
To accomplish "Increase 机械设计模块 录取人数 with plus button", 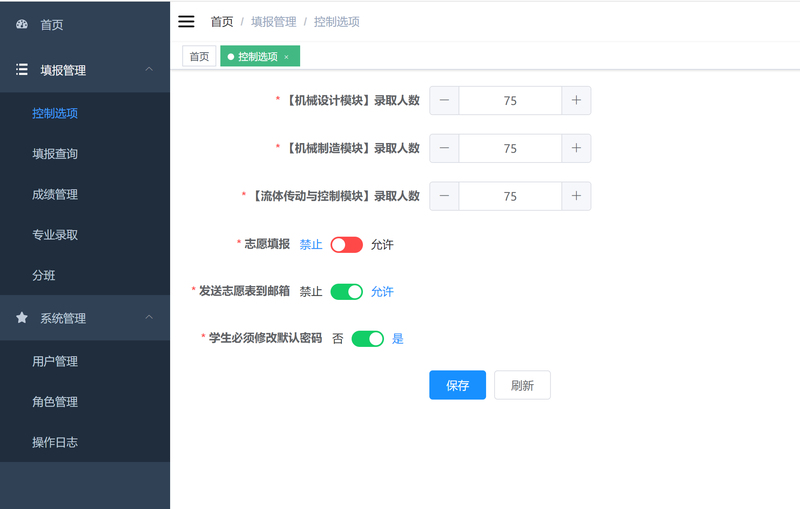I will pos(576,100).
